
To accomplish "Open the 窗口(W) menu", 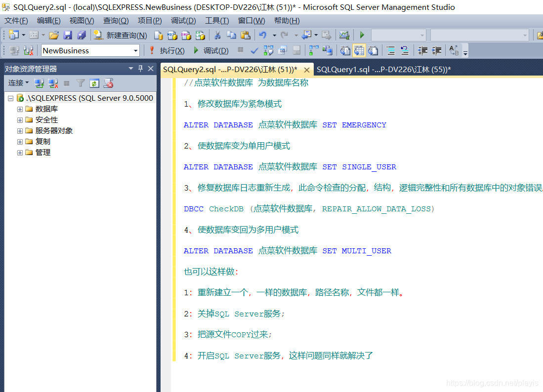I will click(251, 21).
